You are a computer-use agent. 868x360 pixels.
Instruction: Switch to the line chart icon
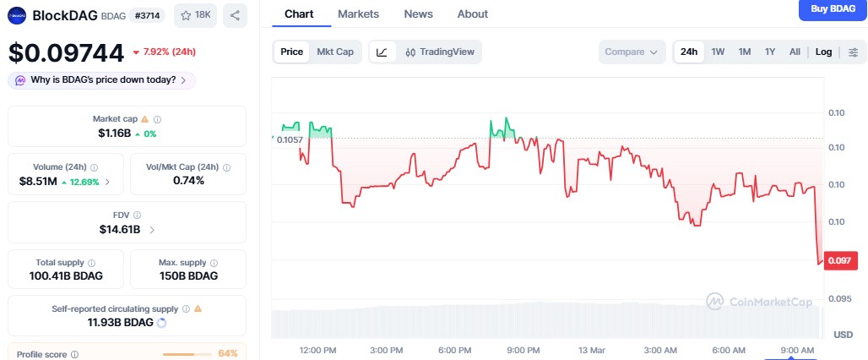pos(382,52)
